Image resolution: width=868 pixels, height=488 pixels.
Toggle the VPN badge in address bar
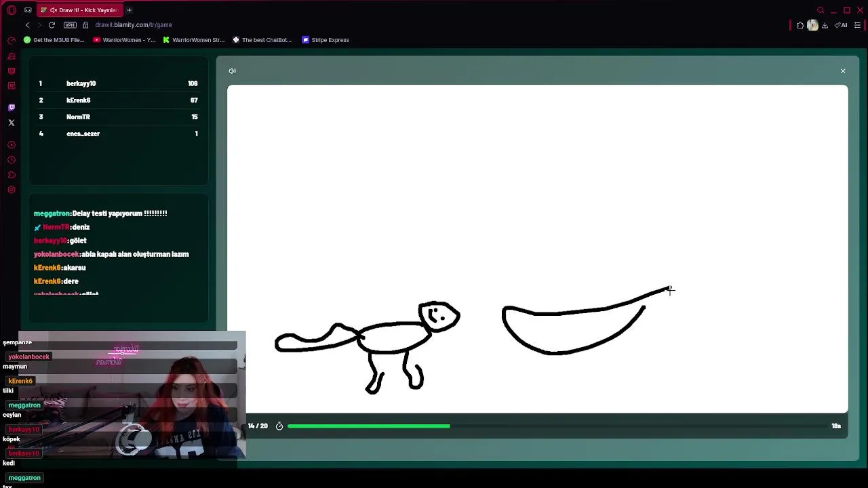pyautogui.click(x=70, y=25)
